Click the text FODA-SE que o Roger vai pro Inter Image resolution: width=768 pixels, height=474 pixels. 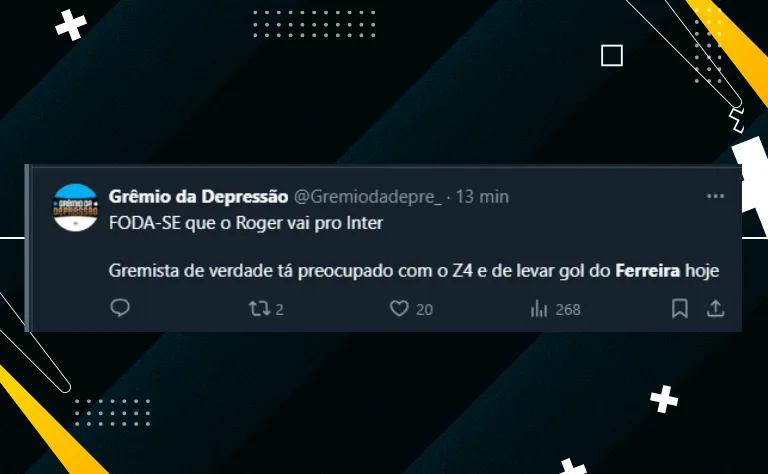point(246,223)
